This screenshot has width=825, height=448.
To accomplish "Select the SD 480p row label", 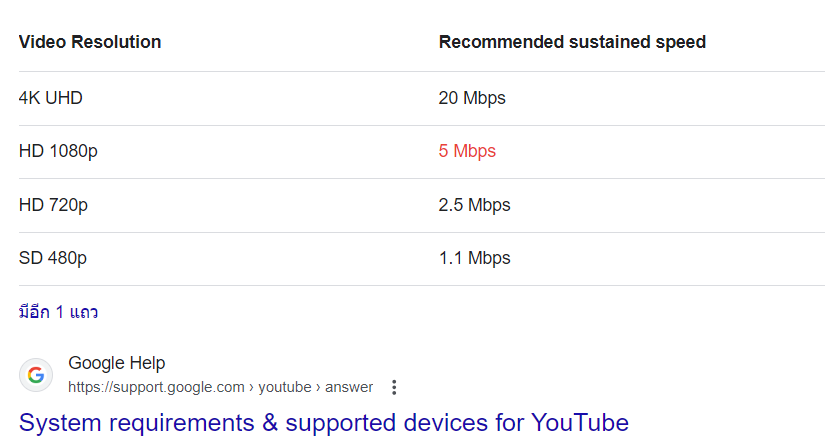I will [x=53, y=258].
